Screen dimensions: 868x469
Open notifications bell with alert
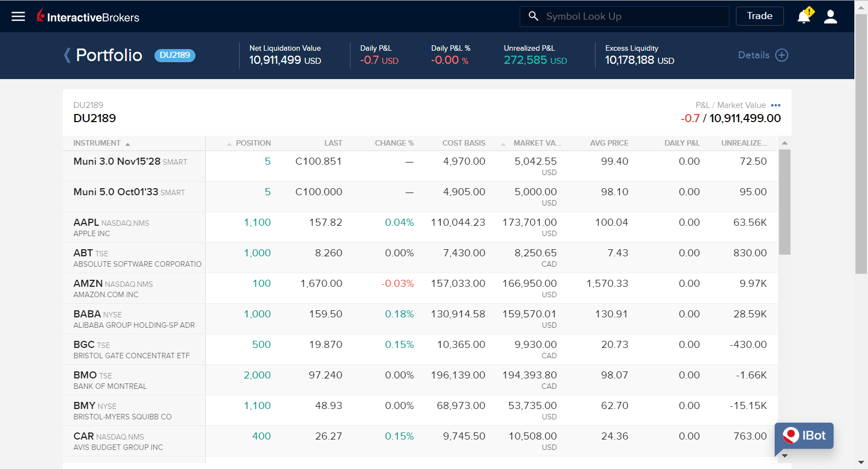click(805, 16)
